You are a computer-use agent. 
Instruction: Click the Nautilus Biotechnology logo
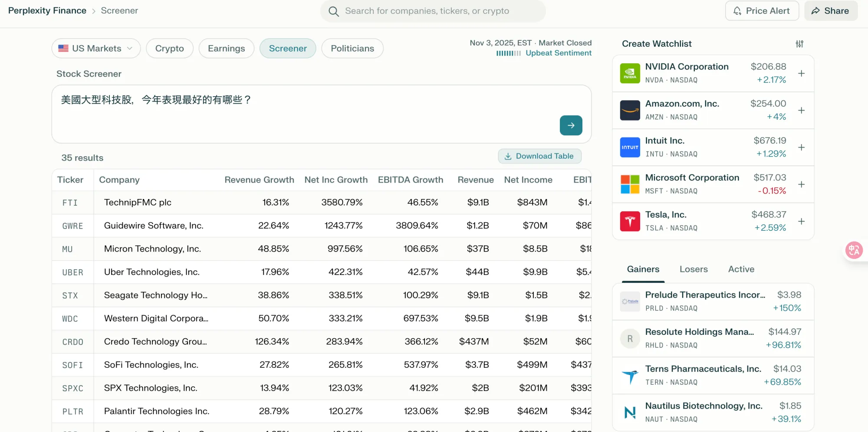coord(630,412)
